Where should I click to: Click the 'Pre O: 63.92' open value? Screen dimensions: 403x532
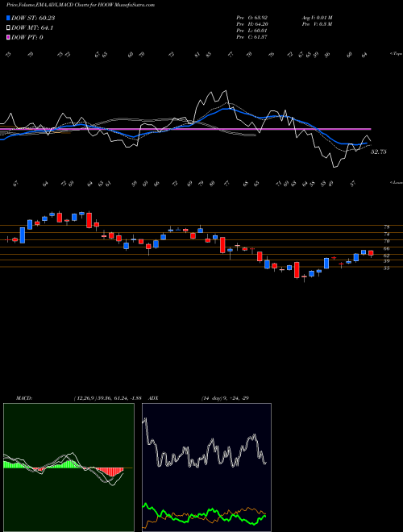[252, 18]
